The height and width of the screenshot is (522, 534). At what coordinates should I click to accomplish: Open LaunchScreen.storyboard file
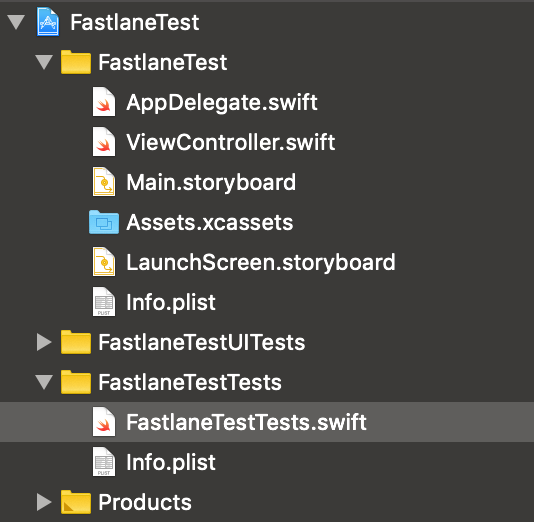coord(261,263)
